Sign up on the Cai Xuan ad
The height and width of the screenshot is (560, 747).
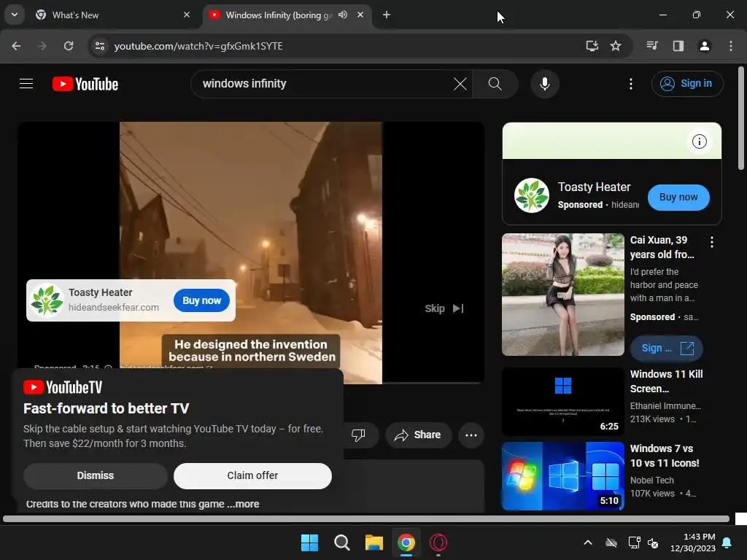[x=666, y=348]
